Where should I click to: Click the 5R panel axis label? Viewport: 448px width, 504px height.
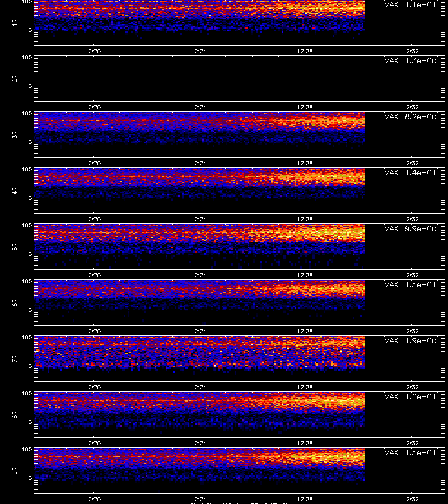(15, 247)
